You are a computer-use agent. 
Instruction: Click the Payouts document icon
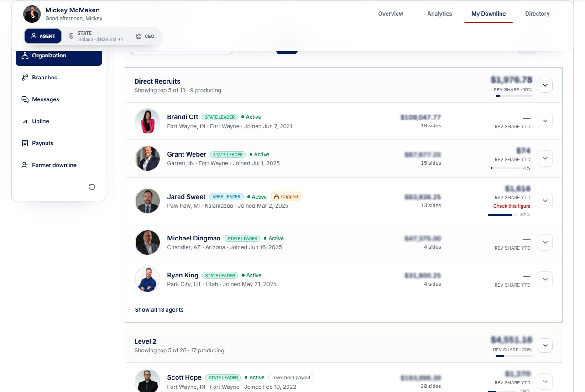(25, 143)
